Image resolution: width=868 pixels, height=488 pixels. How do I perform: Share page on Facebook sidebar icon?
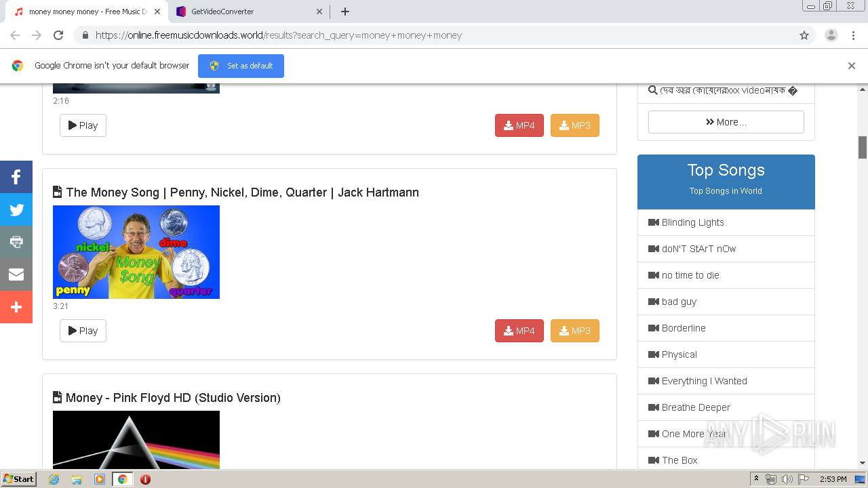click(16, 177)
